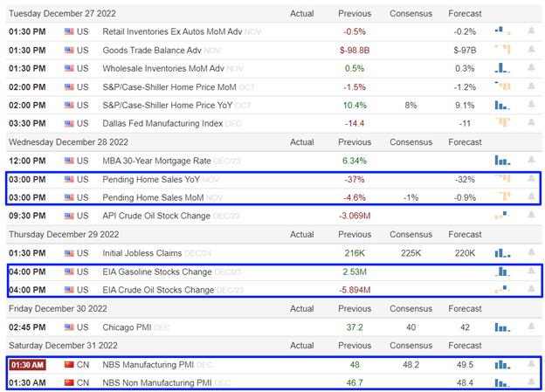Click US flag next to Wholesale Inventories MoM
The image size is (545, 392).
tap(70, 68)
